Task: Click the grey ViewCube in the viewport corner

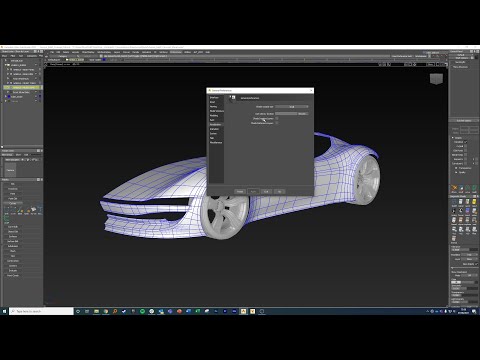Action: pyautogui.click(x=436, y=79)
